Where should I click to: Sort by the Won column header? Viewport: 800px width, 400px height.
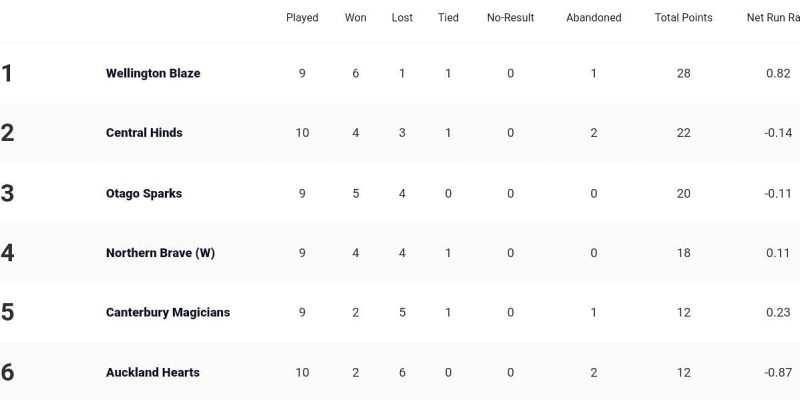355,18
